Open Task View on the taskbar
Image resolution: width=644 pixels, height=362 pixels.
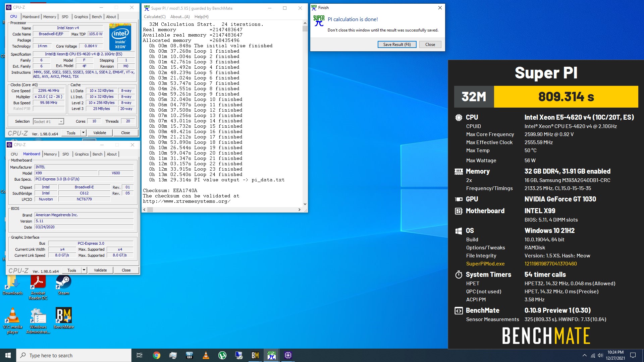tap(140, 355)
